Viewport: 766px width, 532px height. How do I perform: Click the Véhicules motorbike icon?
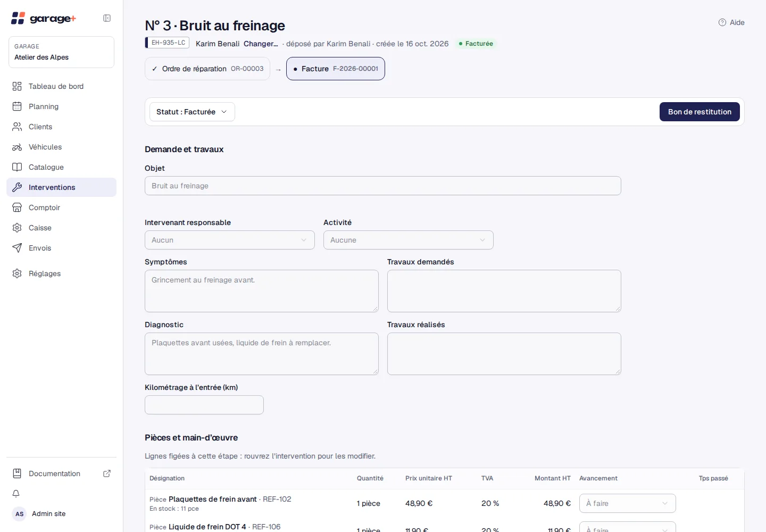point(17,147)
